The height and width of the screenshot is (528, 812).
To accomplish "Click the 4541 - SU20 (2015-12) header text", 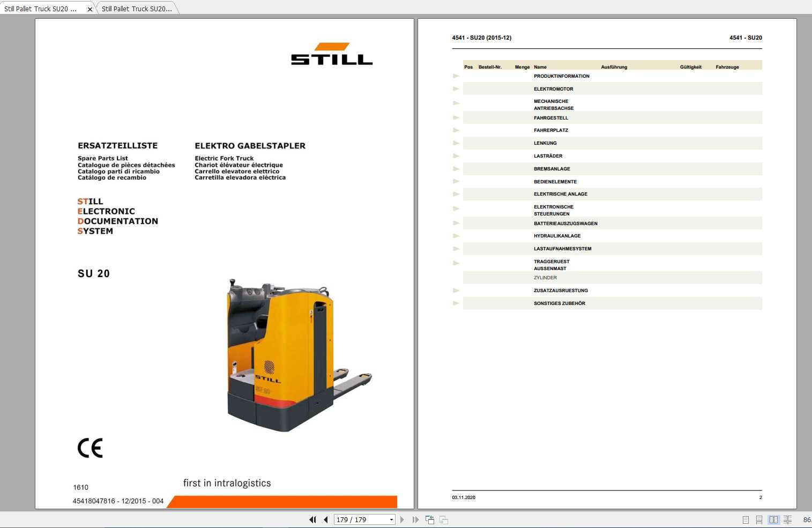I will 481,38.
